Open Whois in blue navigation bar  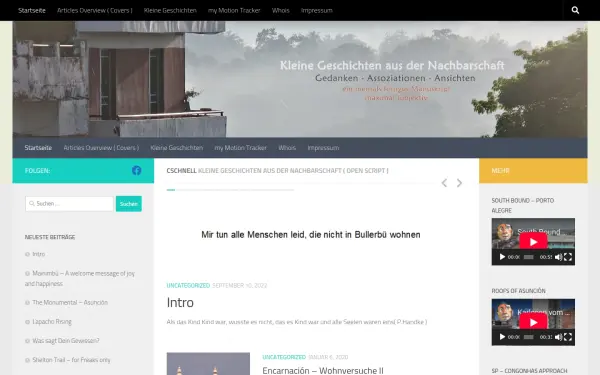click(287, 148)
